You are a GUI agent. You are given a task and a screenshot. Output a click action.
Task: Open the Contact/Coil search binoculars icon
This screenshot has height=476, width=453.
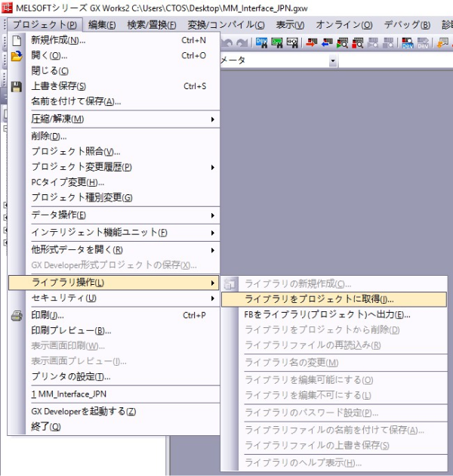coord(292,43)
